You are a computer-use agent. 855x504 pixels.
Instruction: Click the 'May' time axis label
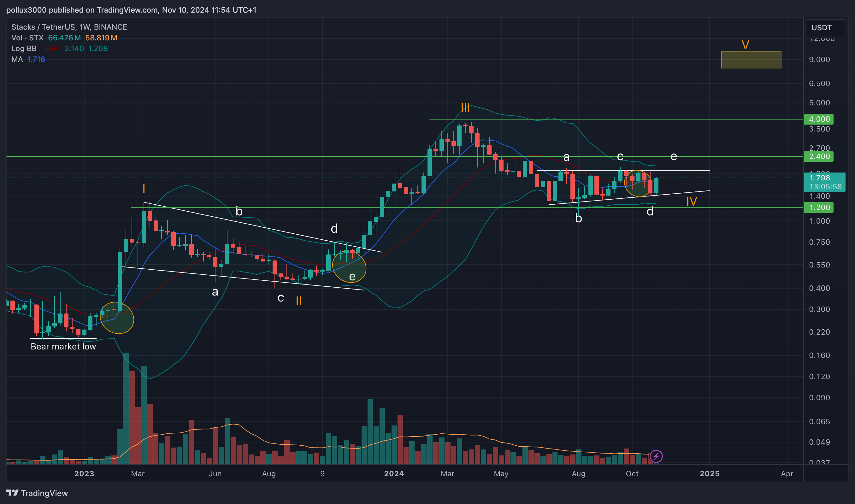501,473
